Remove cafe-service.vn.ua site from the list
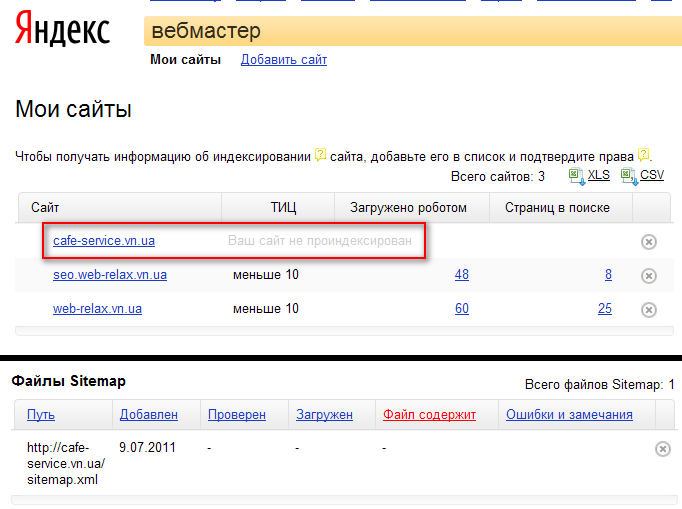The width and height of the screenshot is (682, 509). point(649,242)
